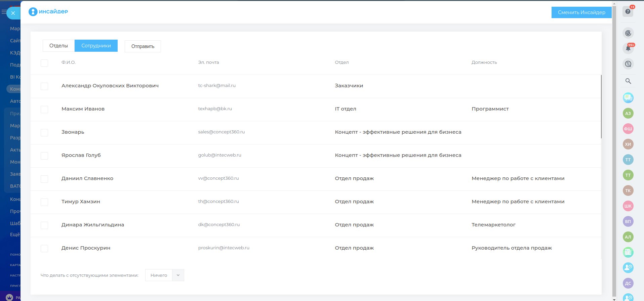The width and height of the screenshot is (644, 301).
Task: Click the Сменить Инсайдер button
Action: point(581,12)
